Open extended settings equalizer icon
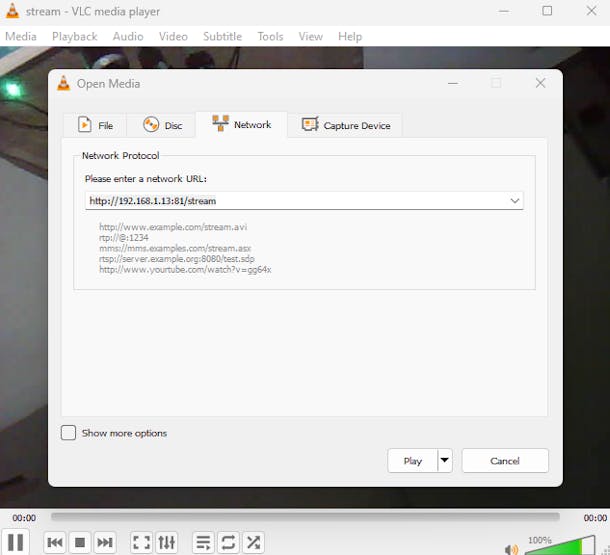This screenshot has height=555, width=610. point(167,542)
